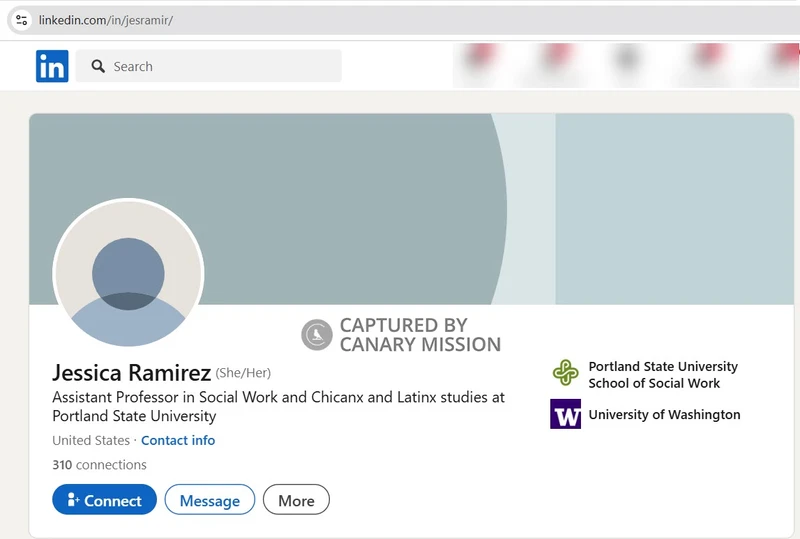
Task: Select the linkedin.com/in/jesramir/ URL text
Action: (x=106, y=20)
